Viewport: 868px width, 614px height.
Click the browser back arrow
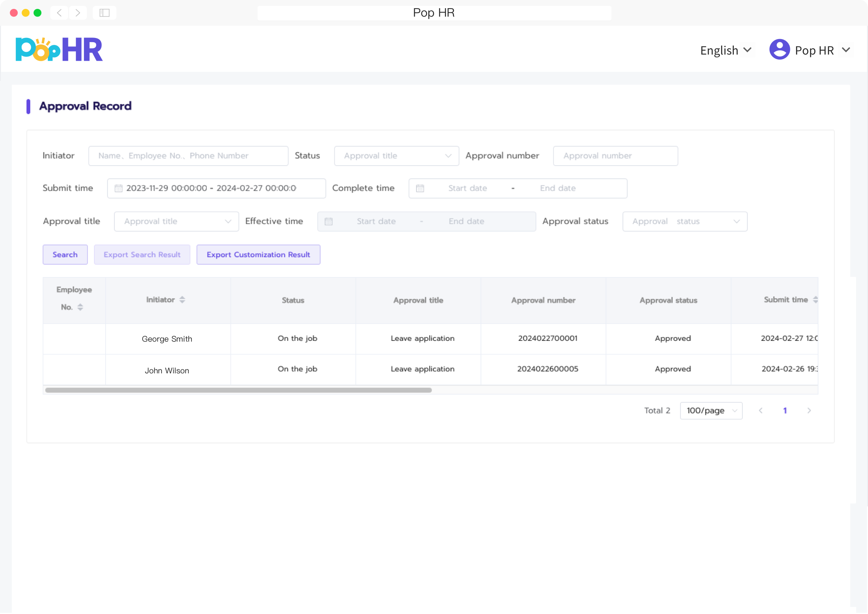(x=59, y=13)
